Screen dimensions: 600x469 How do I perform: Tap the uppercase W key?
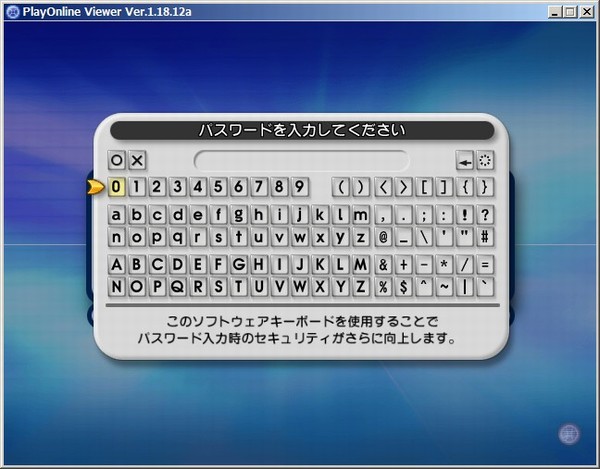coord(299,287)
